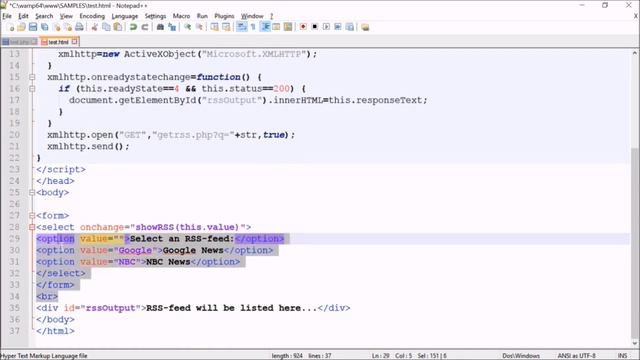Open the Macro menu
640x360 pixels.
click(181, 16)
